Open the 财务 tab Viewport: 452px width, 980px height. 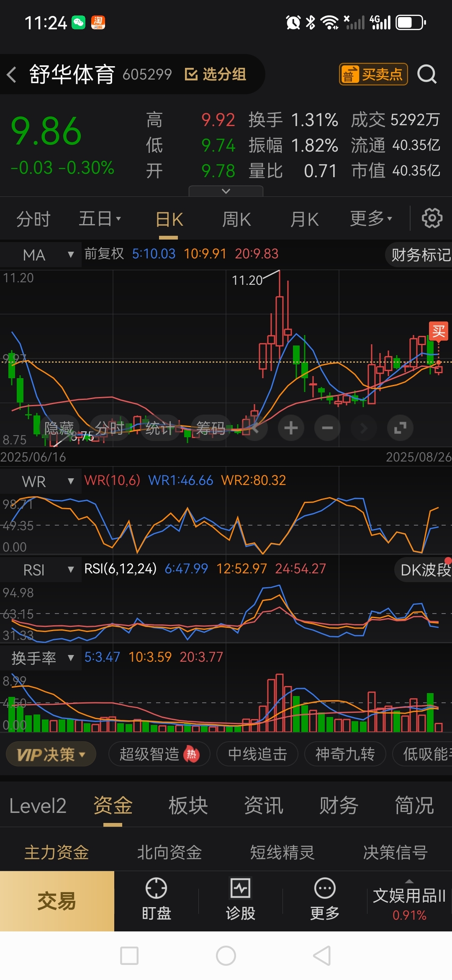tap(339, 806)
